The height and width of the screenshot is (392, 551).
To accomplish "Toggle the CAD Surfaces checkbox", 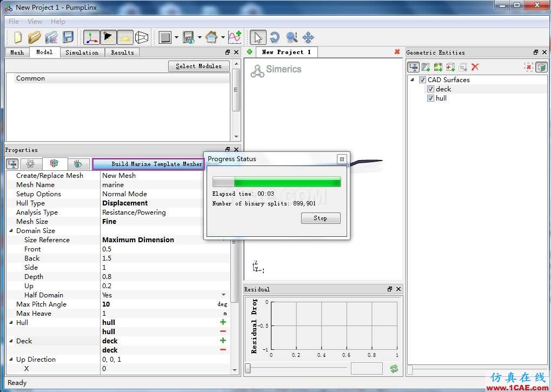I will pyautogui.click(x=423, y=79).
